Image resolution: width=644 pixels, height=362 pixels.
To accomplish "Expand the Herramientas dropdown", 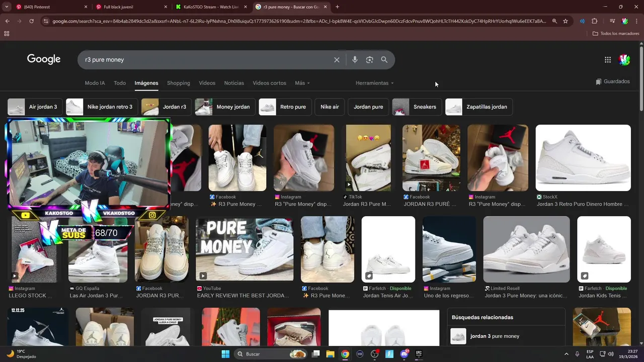I will pos(375,83).
